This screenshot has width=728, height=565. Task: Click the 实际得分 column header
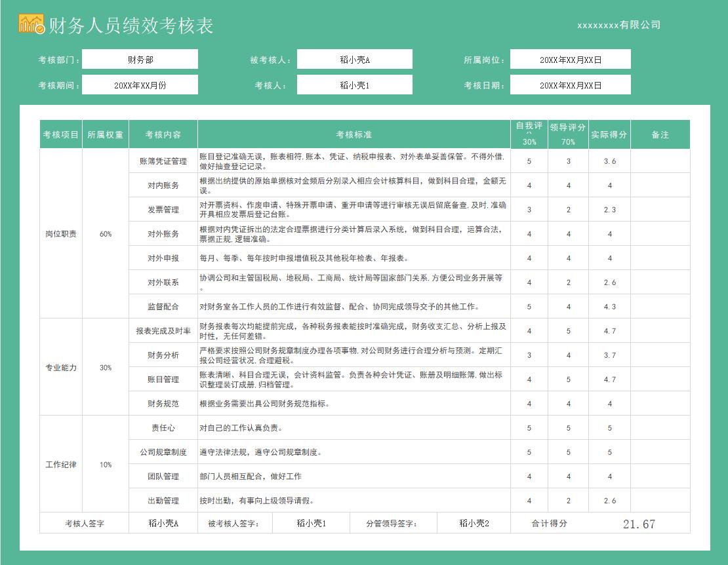tap(609, 134)
